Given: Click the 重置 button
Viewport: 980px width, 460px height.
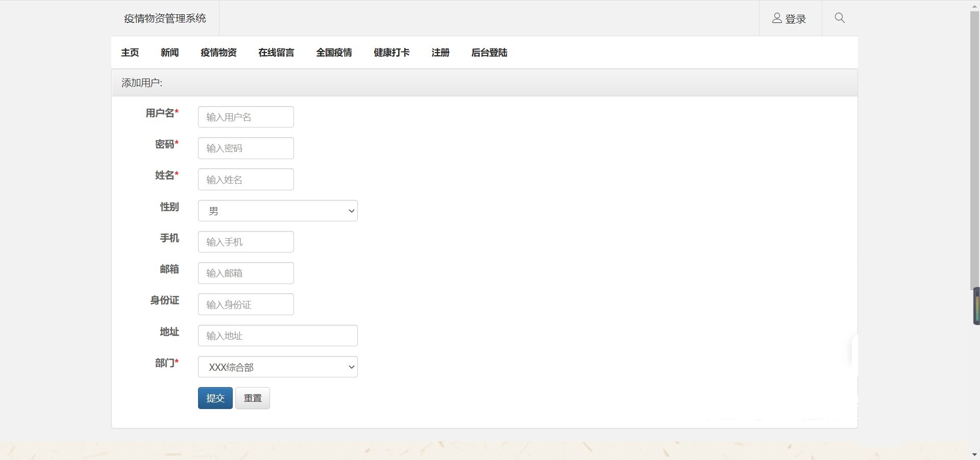Looking at the screenshot, I should click(253, 398).
